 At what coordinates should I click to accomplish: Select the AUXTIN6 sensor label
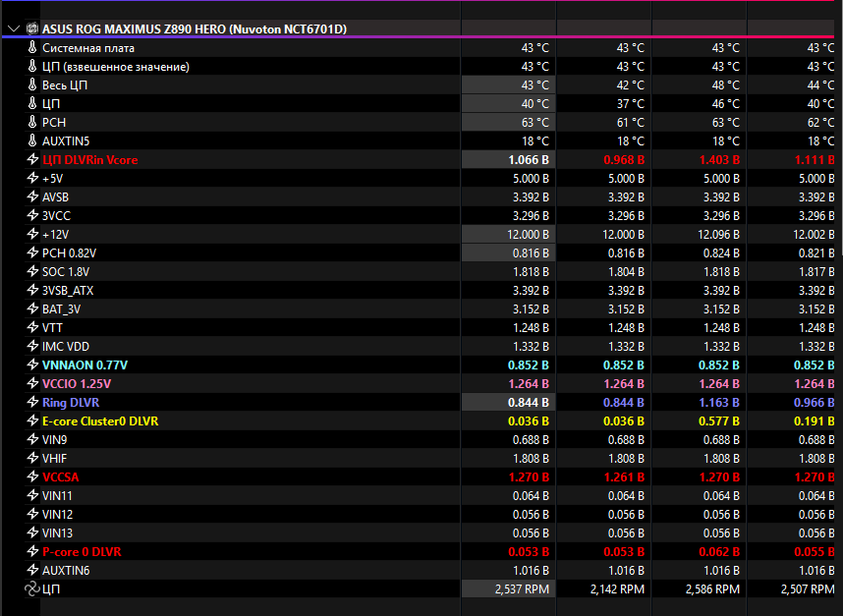(x=66, y=570)
